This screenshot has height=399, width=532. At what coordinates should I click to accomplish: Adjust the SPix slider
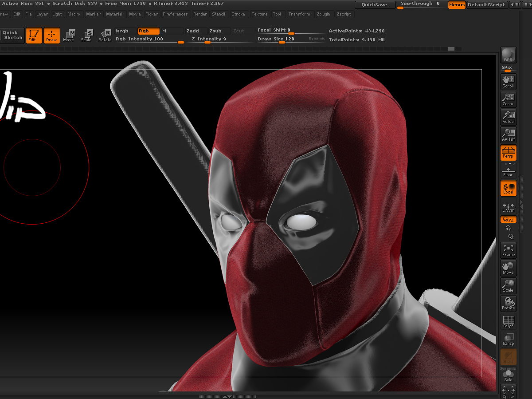(x=508, y=68)
